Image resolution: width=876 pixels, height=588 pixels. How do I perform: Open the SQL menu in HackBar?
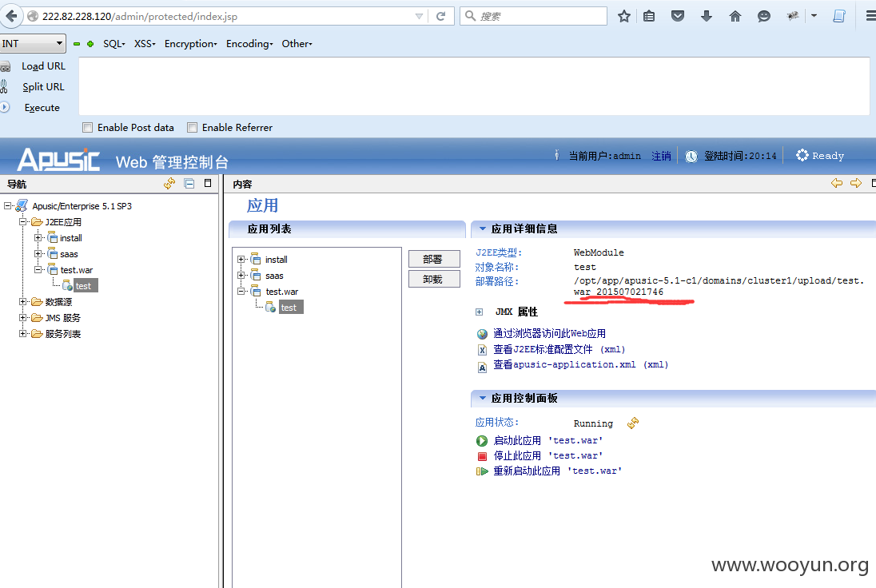click(x=114, y=44)
